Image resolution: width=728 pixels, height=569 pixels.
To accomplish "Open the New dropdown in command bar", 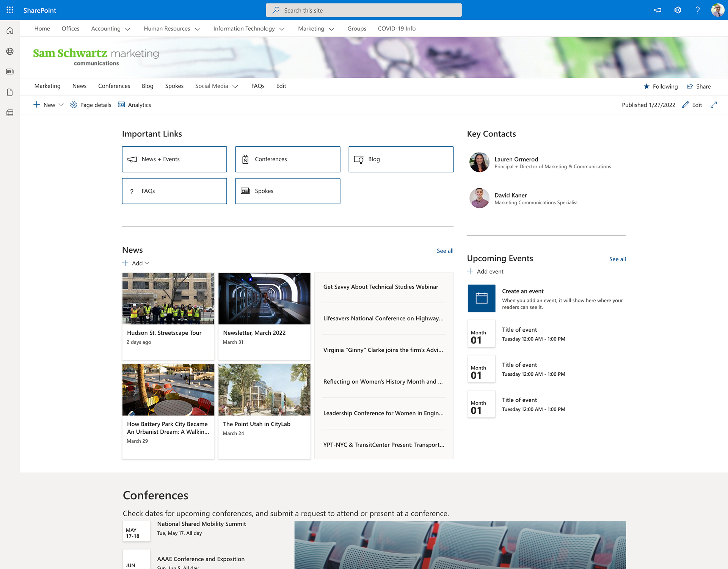I will pyautogui.click(x=49, y=105).
